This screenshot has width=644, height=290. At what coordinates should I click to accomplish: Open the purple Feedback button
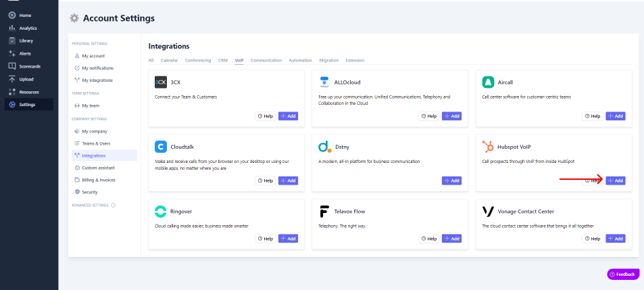point(622,274)
